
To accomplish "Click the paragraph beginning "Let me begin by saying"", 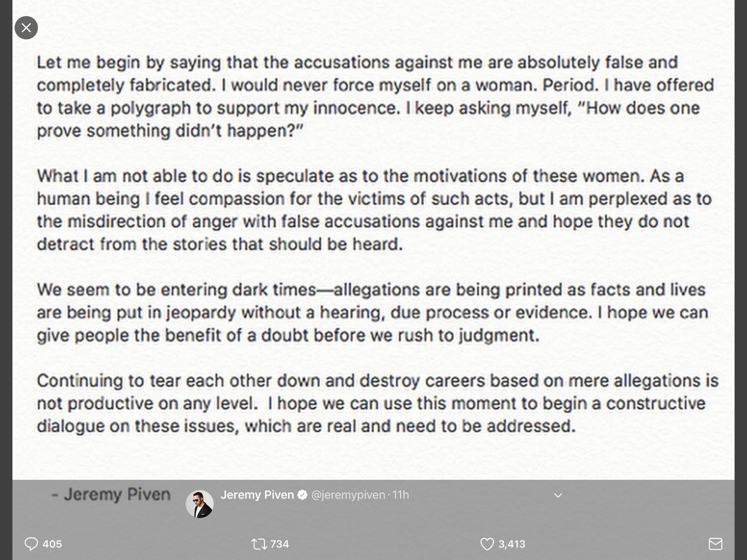I will (x=376, y=96).
